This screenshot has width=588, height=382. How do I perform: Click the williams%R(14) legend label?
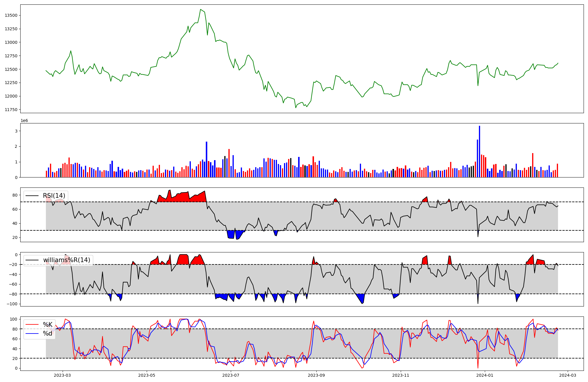pos(66,260)
